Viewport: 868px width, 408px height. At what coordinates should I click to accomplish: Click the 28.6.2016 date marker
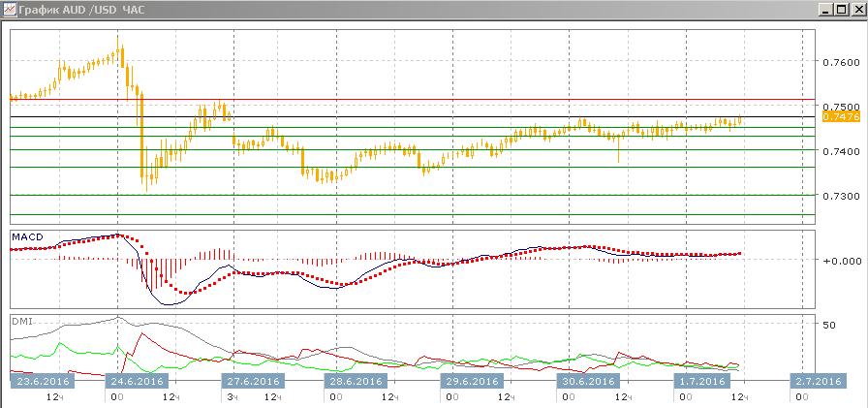click(356, 382)
